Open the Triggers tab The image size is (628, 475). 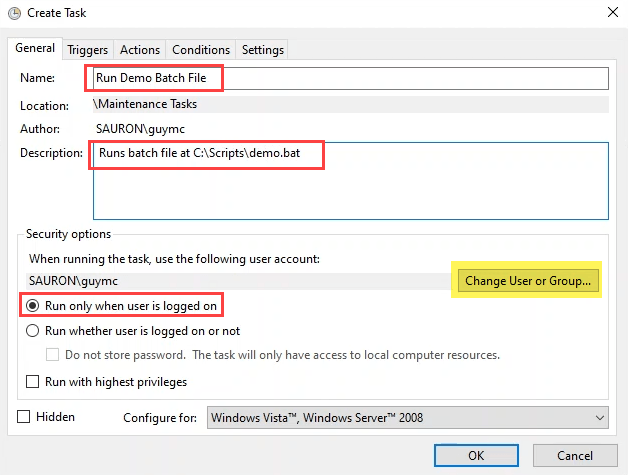[x=88, y=49]
